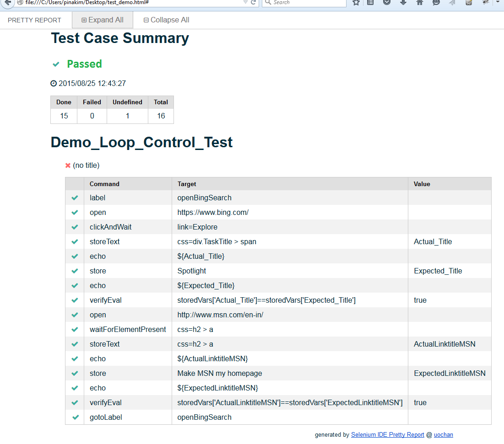Open the address bar dropdown arrow
The image size is (504, 444).
tap(245, 3)
